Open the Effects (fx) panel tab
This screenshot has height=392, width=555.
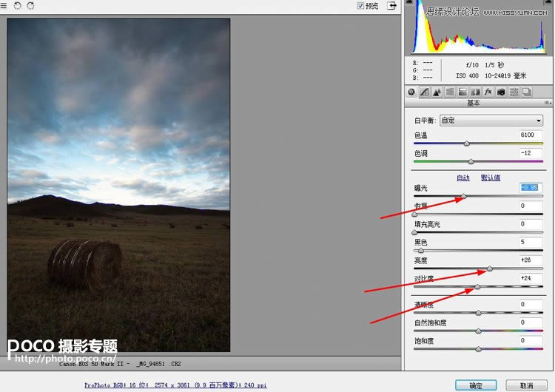pyautogui.click(x=488, y=92)
